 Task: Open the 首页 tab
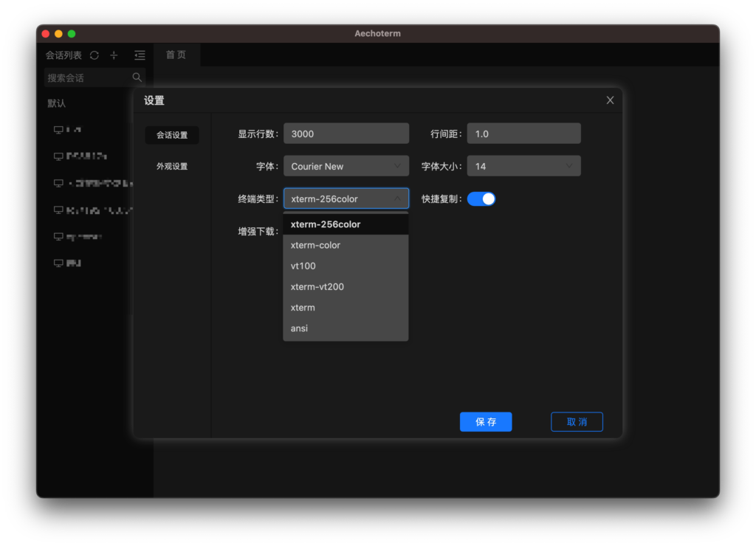pos(176,55)
